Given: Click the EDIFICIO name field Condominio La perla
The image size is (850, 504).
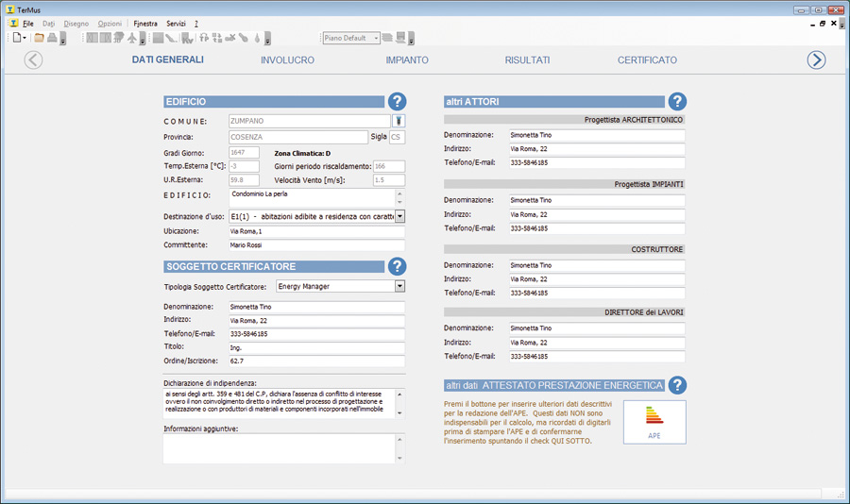Looking at the screenshot, I should point(313,197).
